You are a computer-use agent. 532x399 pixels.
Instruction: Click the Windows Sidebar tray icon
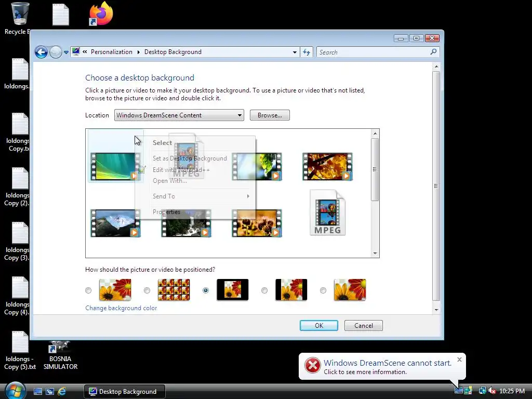(x=468, y=391)
